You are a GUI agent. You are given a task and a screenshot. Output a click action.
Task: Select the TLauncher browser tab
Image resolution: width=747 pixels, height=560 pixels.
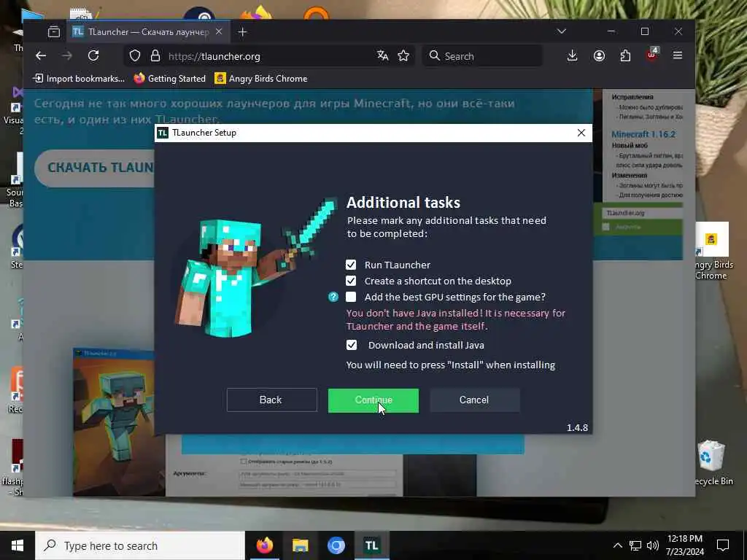(x=147, y=32)
